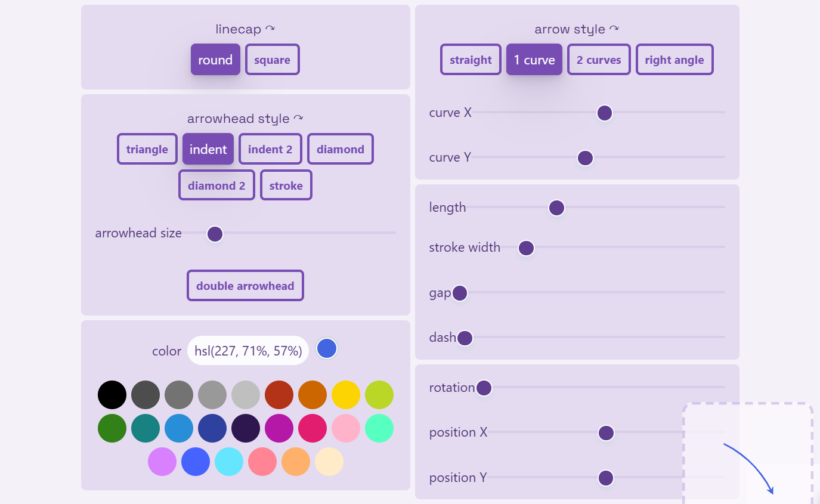Select the diamond 2 arrowhead style
Viewport: 820px width, 504px height.
pyautogui.click(x=216, y=185)
